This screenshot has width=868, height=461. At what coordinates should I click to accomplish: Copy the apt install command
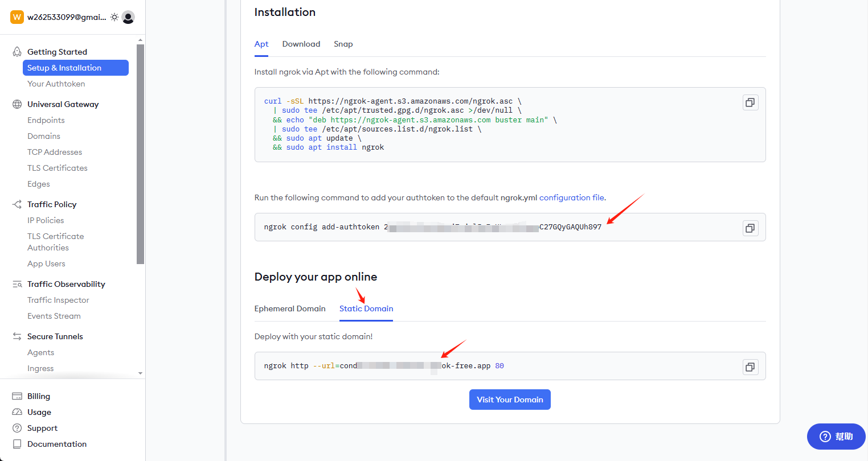click(750, 102)
